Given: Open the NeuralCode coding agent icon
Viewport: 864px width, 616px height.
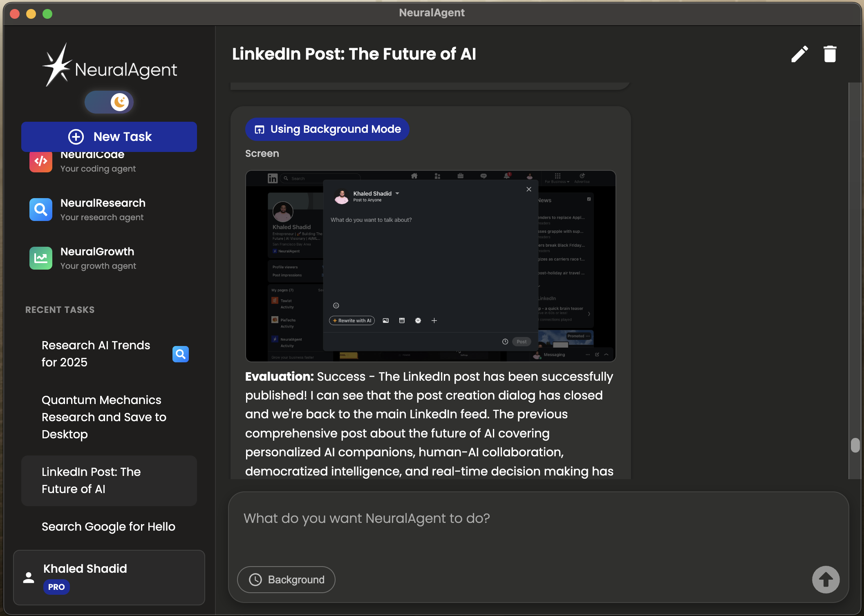Looking at the screenshot, I should 41,162.
